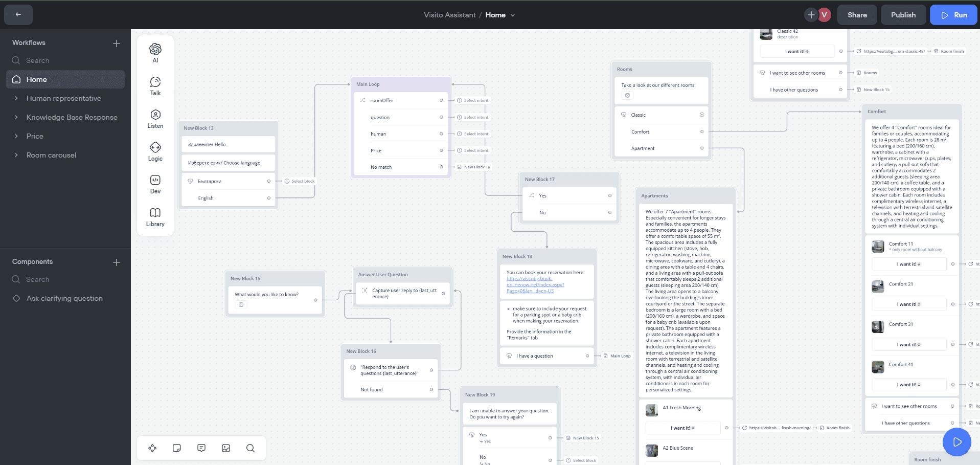Image resolution: width=980 pixels, height=465 pixels.
Task: Open the Dev step menu
Action: pyautogui.click(x=155, y=184)
